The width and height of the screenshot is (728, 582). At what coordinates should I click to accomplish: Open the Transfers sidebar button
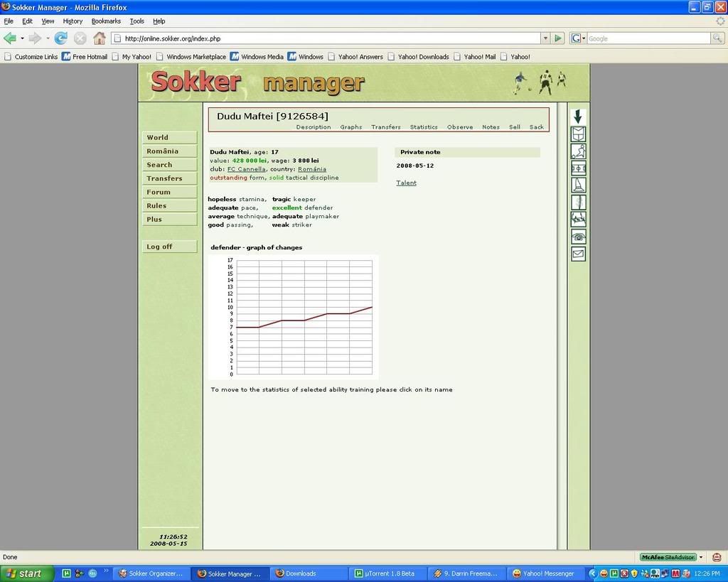pyautogui.click(x=169, y=178)
